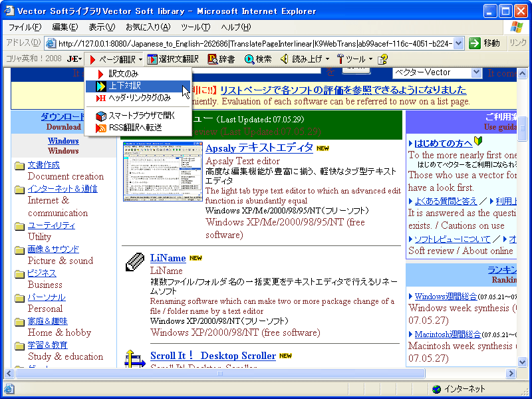
Task: Open the 編集(E) menu
Action: [x=65, y=27]
